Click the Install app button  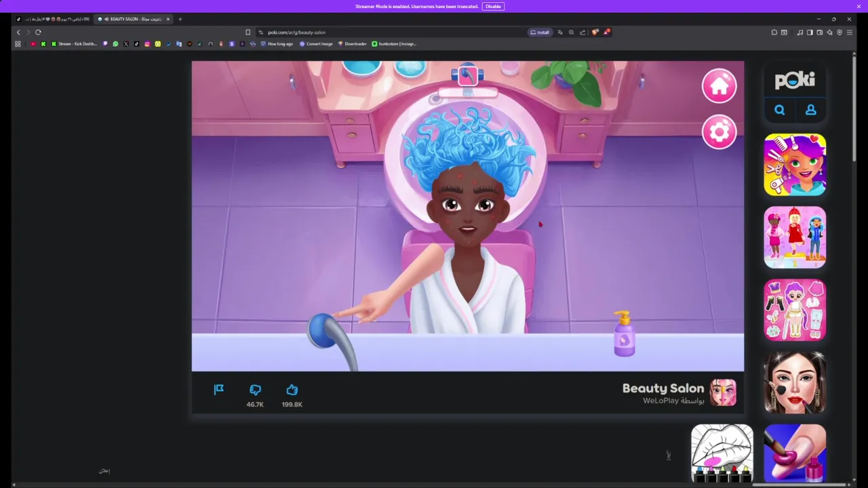[540, 32]
